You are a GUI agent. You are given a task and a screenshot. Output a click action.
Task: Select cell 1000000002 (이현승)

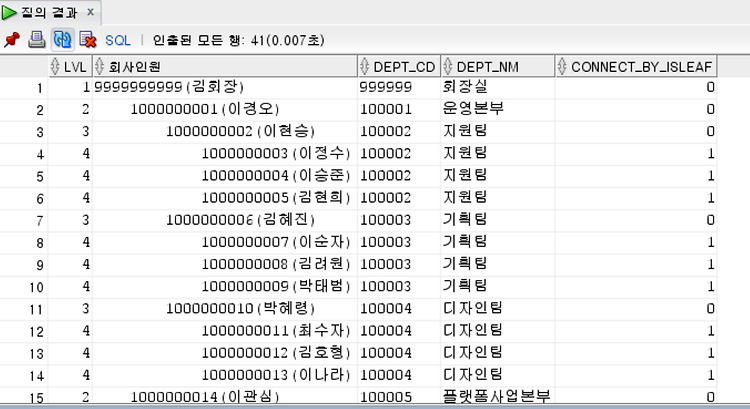[225, 131]
